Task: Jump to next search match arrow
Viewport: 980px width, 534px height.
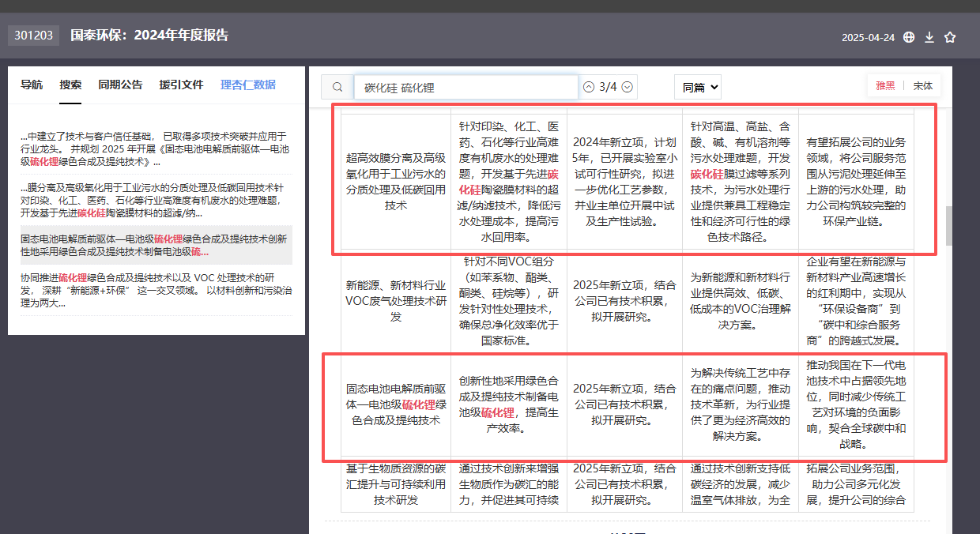Action: tap(628, 87)
